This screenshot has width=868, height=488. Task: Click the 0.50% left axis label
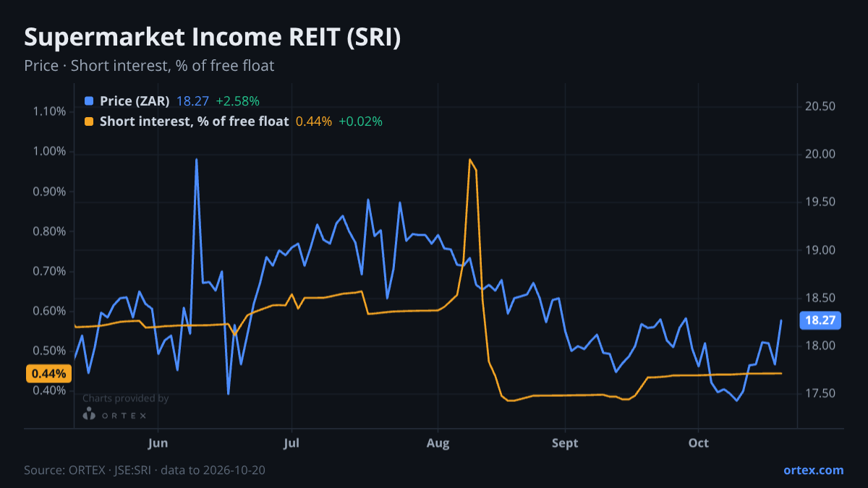click(x=49, y=351)
